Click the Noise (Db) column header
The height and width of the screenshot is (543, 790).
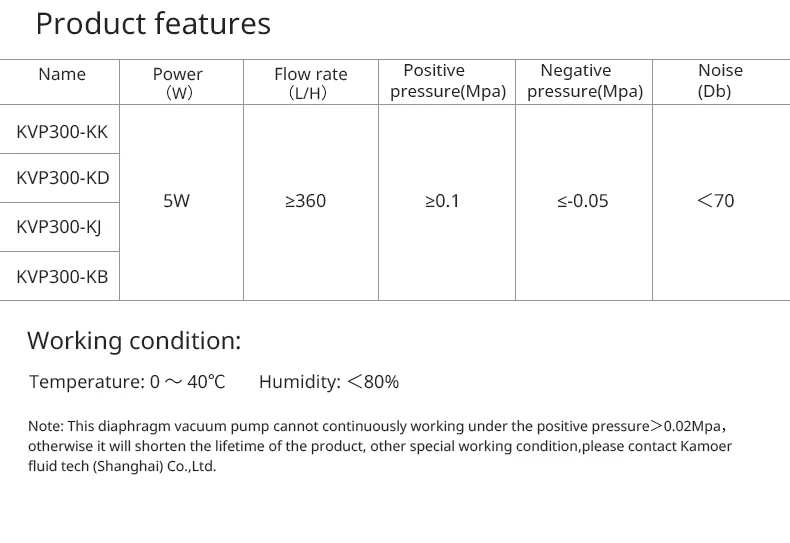tap(719, 81)
